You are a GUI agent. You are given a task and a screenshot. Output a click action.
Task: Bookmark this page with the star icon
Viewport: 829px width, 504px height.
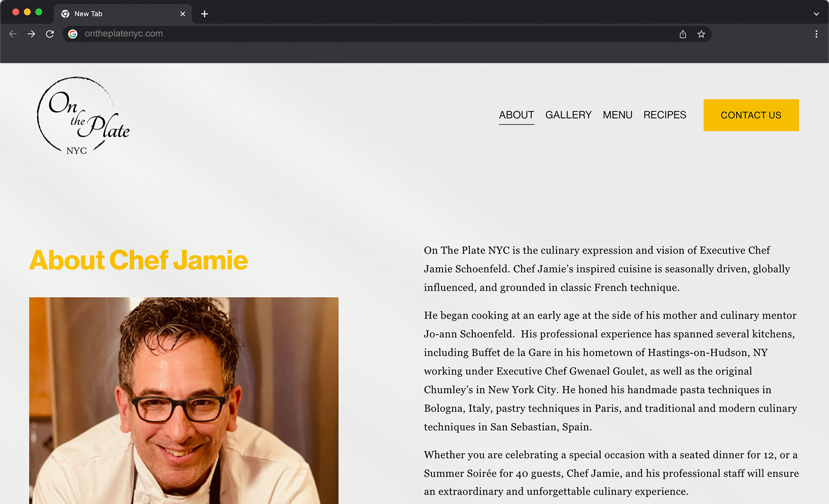click(x=701, y=34)
